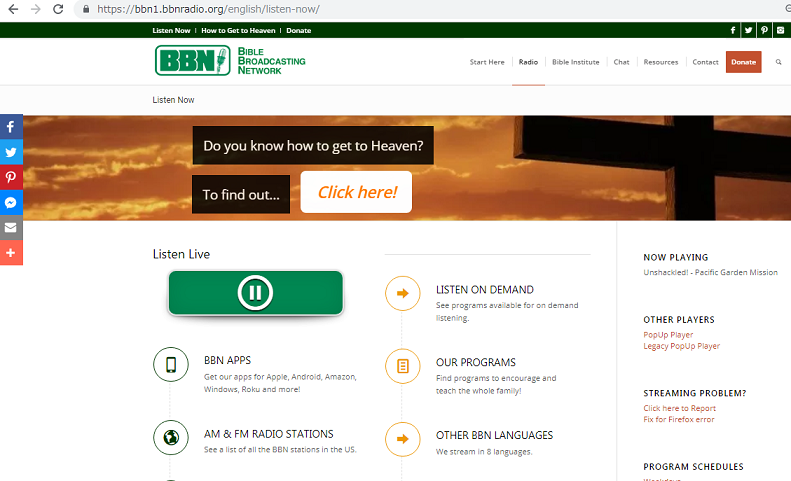
Task: Click the red Donate button
Action: (744, 62)
